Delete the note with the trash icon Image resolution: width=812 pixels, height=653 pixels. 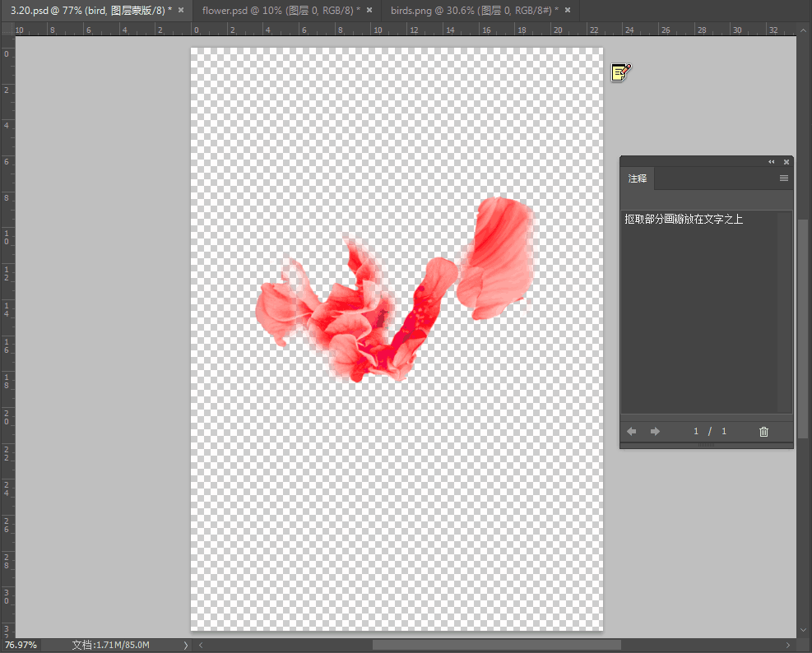(763, 432)
